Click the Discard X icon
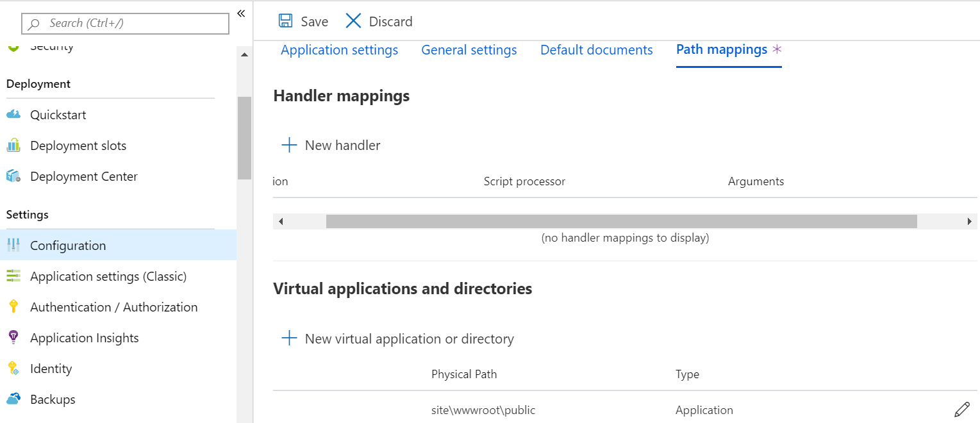Image resolution: width=980 pixels, height=423 pixels. coord(353,21)
